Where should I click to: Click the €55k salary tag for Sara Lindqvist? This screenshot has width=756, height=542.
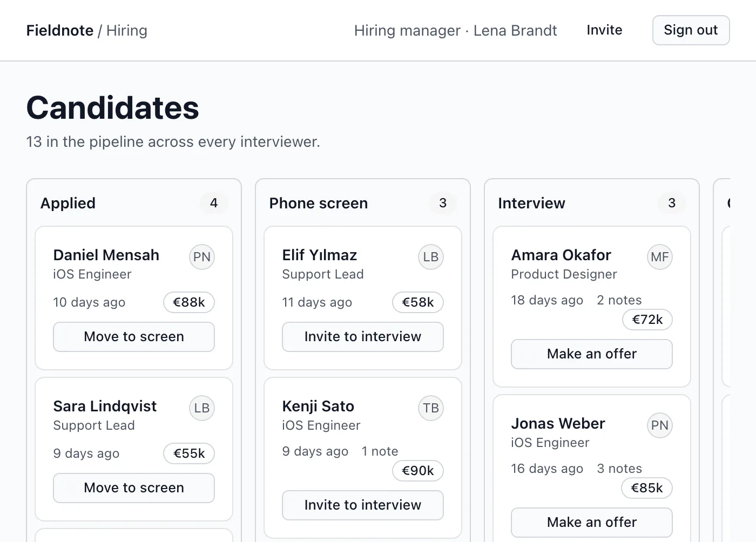(189, 453)
